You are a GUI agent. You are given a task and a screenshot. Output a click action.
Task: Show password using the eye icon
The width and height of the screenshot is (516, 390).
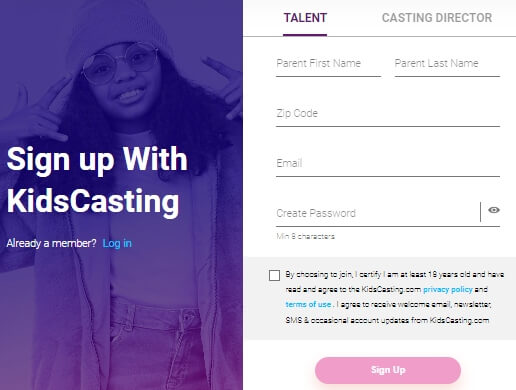(494, 210)
